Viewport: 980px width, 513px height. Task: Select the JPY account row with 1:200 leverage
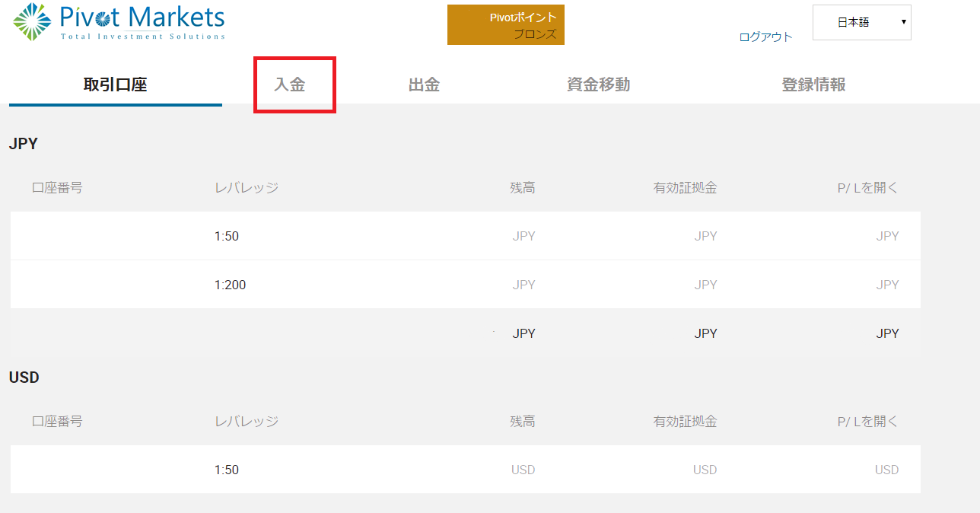[x=466, y=285]
